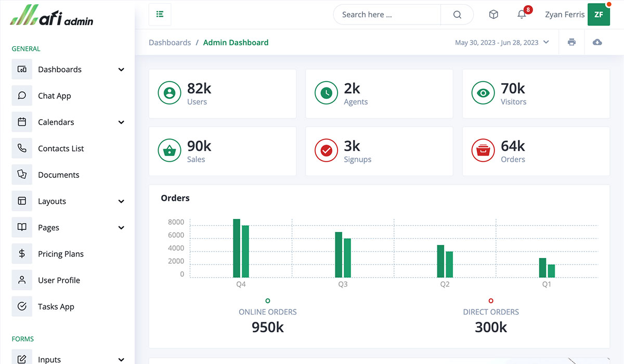Click the 64k Orders value

pyautogui.click(x=513, y=146)
